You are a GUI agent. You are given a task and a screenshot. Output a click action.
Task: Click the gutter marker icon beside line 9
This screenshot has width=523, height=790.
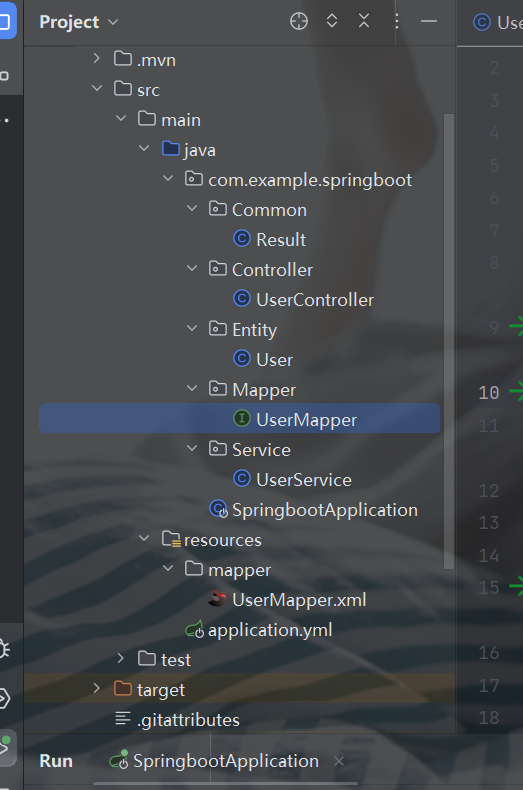(x=516, y=326)
